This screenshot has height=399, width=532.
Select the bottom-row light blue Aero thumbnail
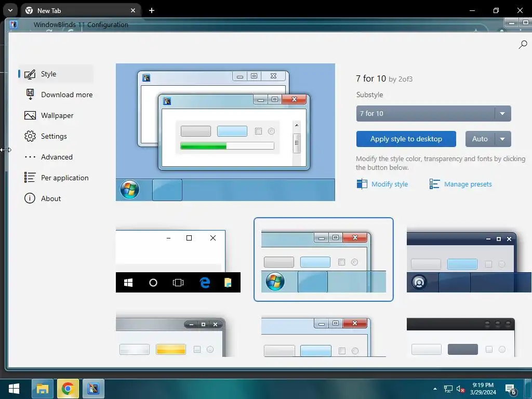324,337
